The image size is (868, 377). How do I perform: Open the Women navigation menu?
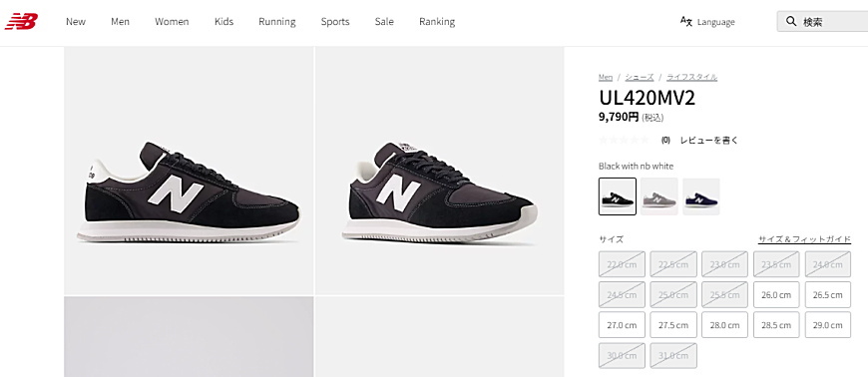pos(172,22)
